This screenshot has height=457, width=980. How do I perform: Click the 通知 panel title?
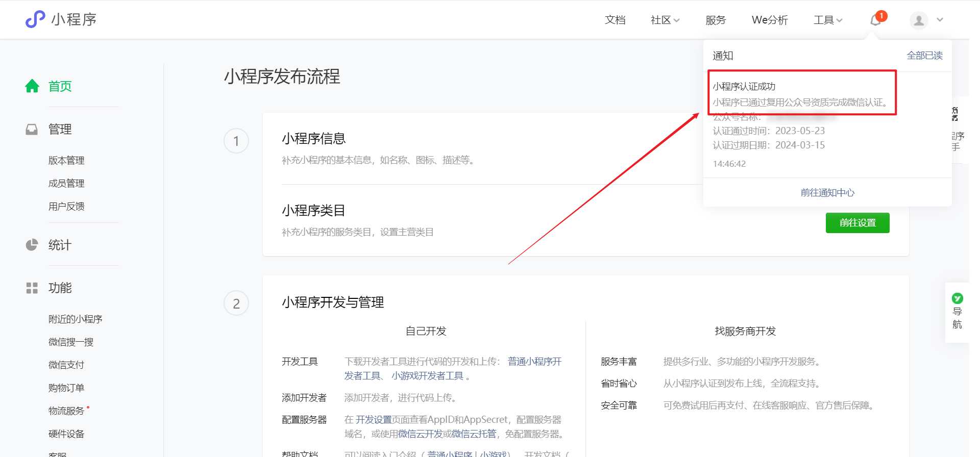tap(723, 56)
